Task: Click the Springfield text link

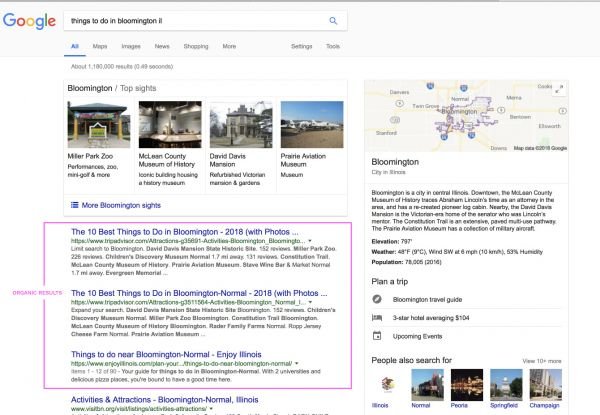Action: pos(504,405)
